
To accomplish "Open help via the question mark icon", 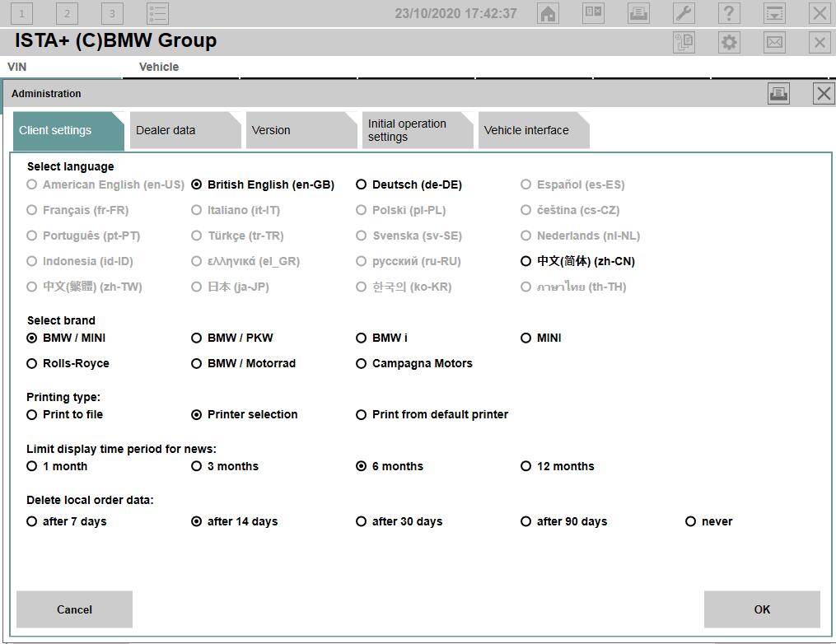I will click(729, 13).
